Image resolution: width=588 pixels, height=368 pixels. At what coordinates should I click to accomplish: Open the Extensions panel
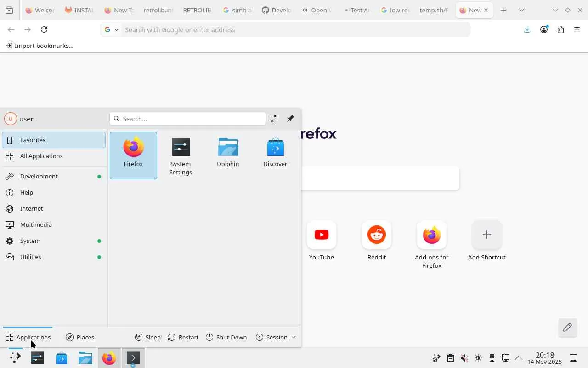pos(560,29)
